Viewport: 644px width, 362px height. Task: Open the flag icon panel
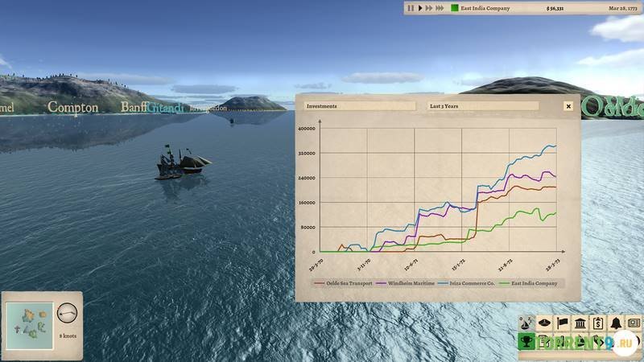tap(561, 323)
